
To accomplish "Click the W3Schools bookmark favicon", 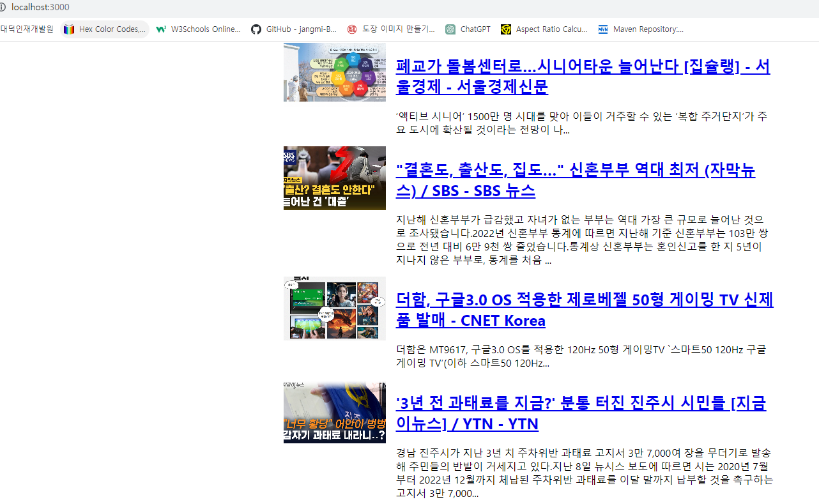I will [161, 29].
